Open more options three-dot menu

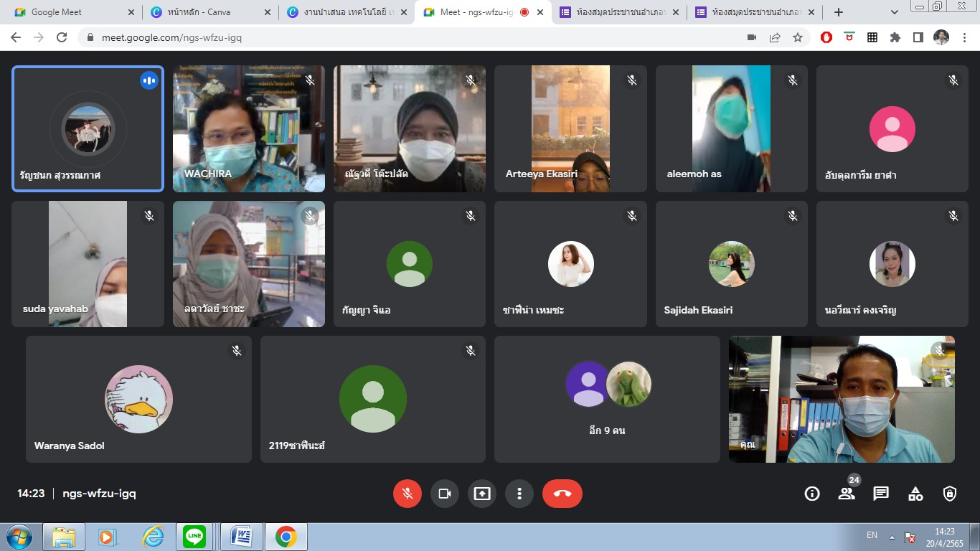pos(519,494)
